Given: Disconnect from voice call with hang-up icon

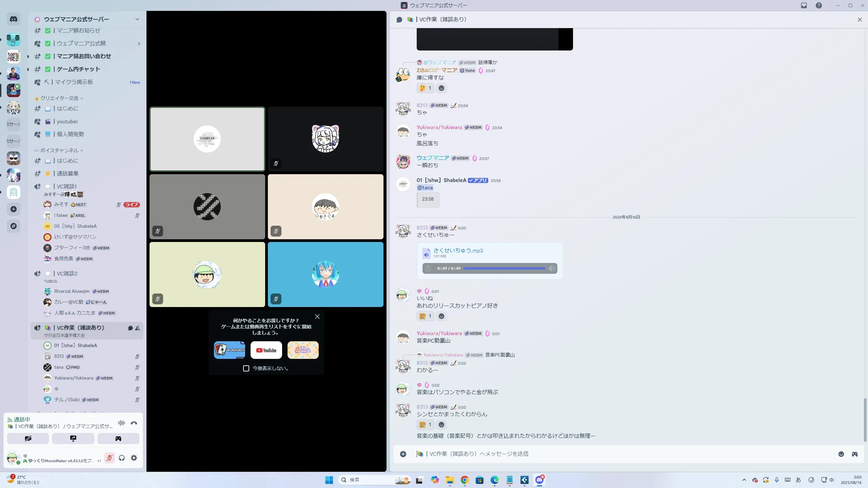Looking at the screenshot, I should point(134,423).
